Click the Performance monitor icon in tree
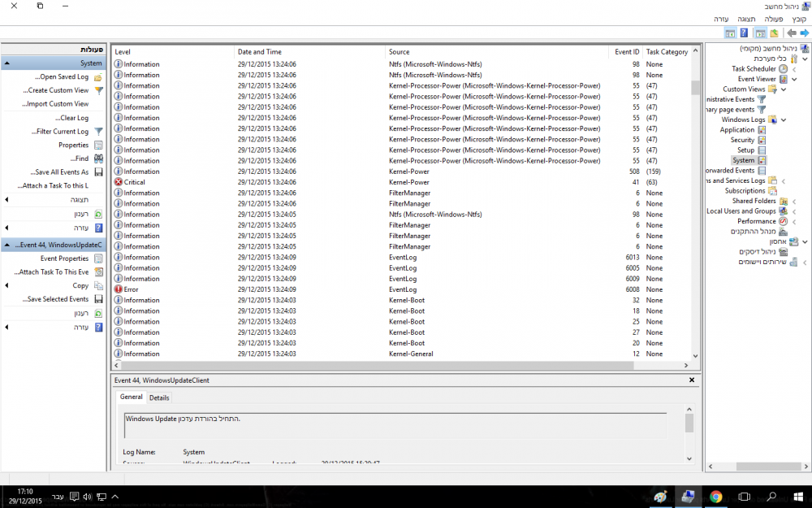The image size is (812, 508). 783,221
